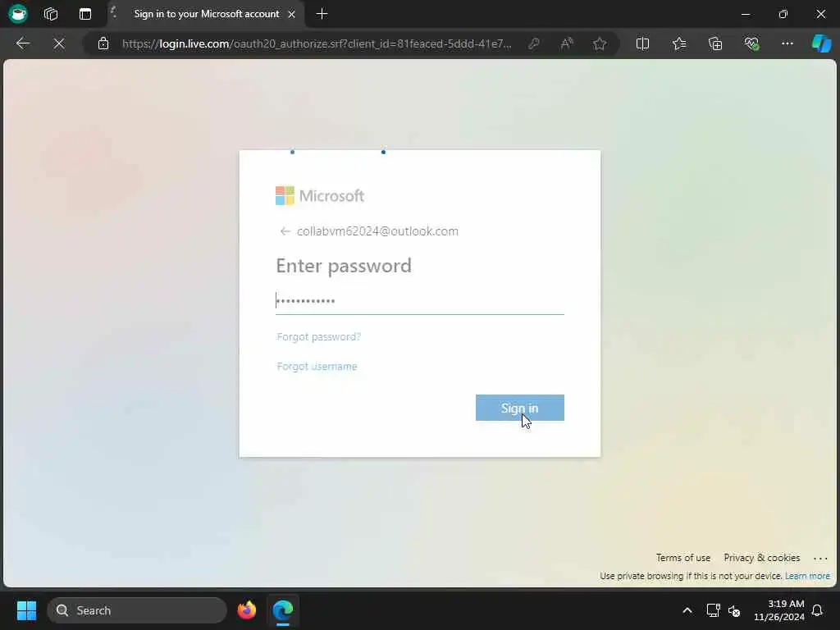Submit with the Sign in button
The image size is (840, 630).
(x=519, y=408)
